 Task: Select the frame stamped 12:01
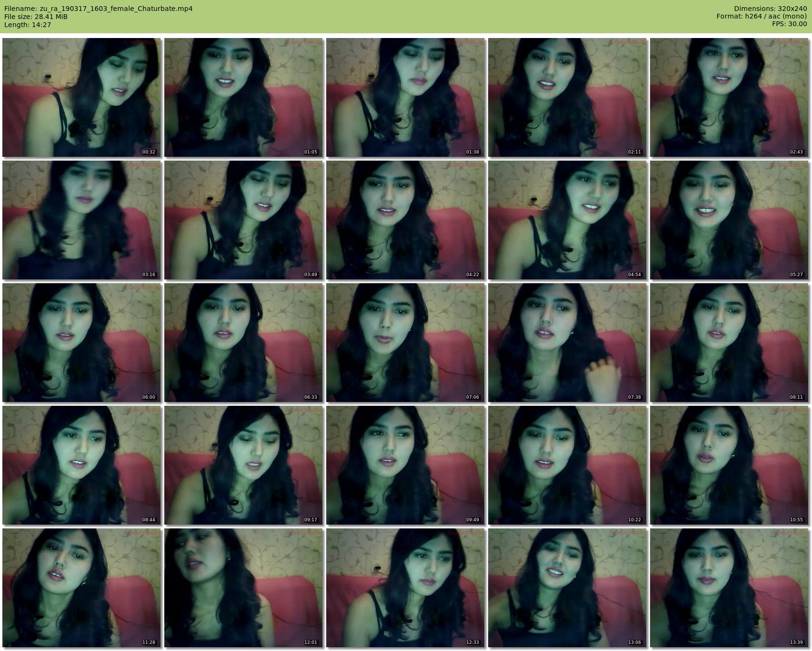click(244, 588)
